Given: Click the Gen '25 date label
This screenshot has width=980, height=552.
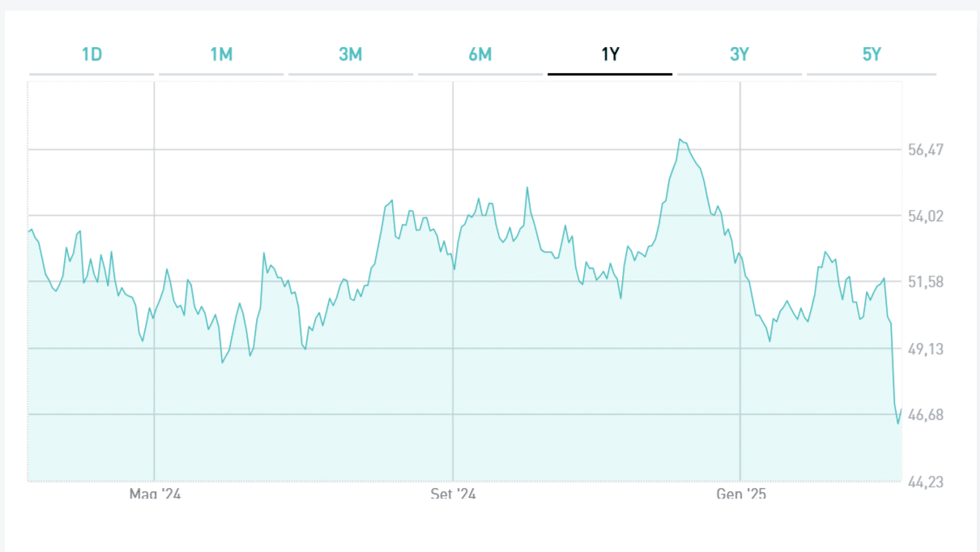Looking at the screenshot, I should click(740, 493).
